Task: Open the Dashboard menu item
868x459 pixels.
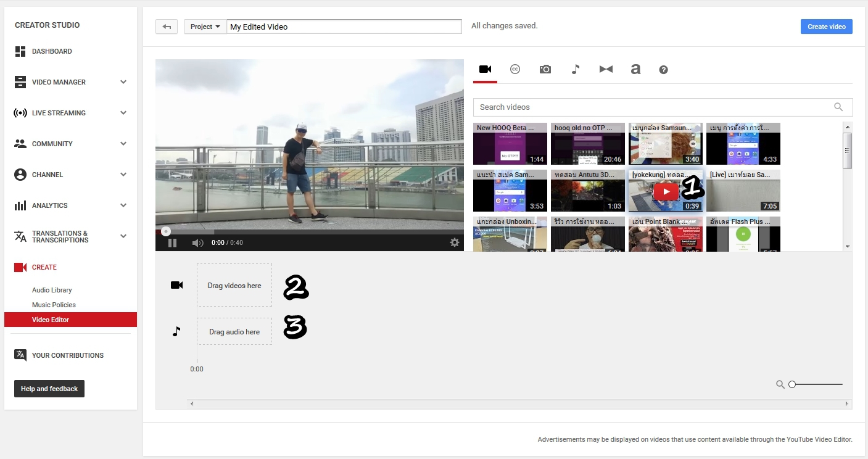Action: coord(52,51)
